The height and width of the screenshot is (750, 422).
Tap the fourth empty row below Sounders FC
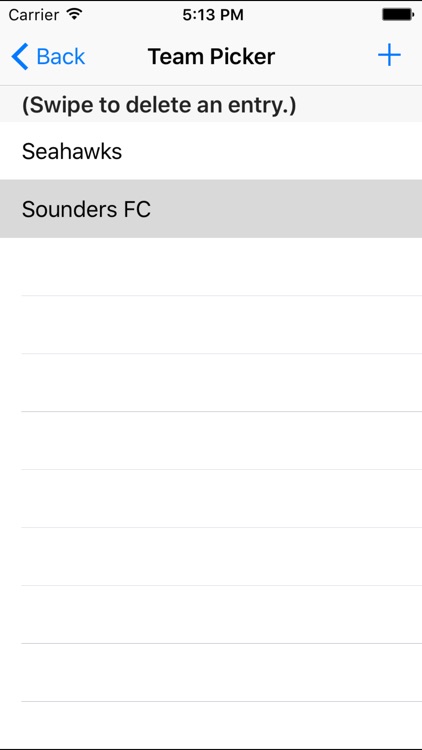(x=211, y=441)
